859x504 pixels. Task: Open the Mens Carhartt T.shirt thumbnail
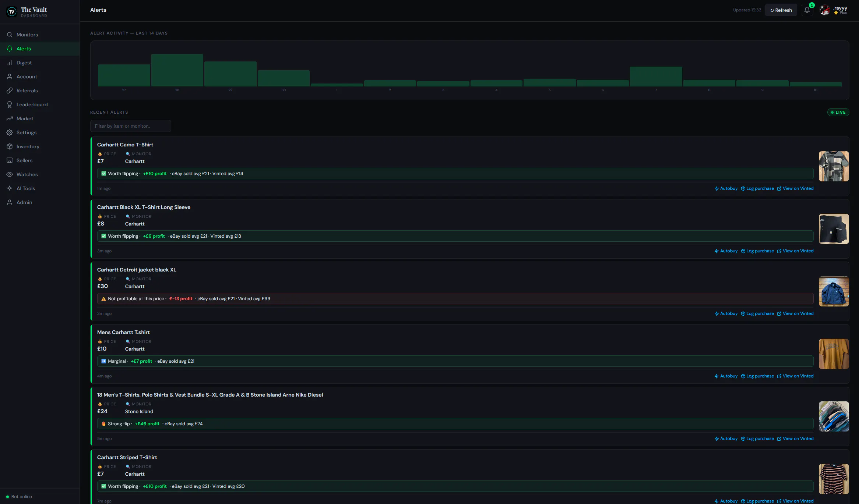[834, 354]
